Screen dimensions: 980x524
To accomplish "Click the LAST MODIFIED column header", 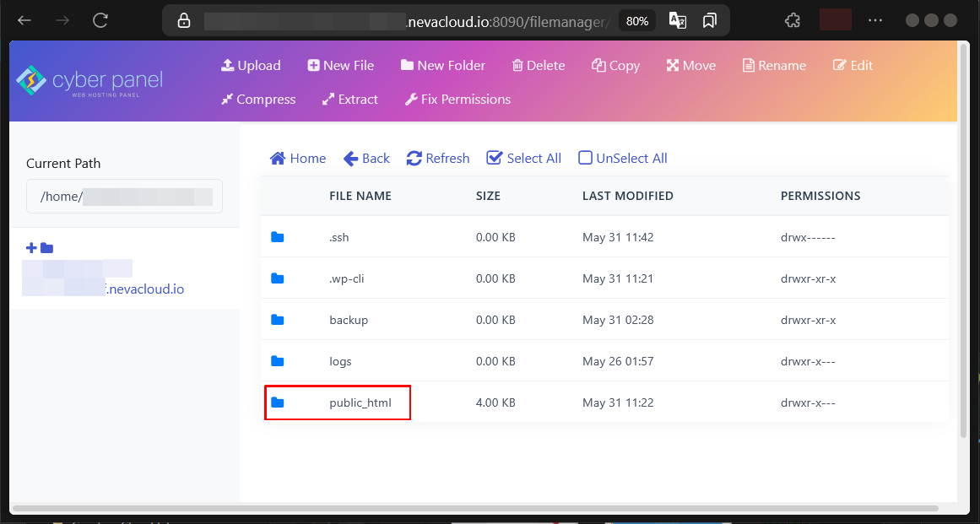I will point(628,196).
